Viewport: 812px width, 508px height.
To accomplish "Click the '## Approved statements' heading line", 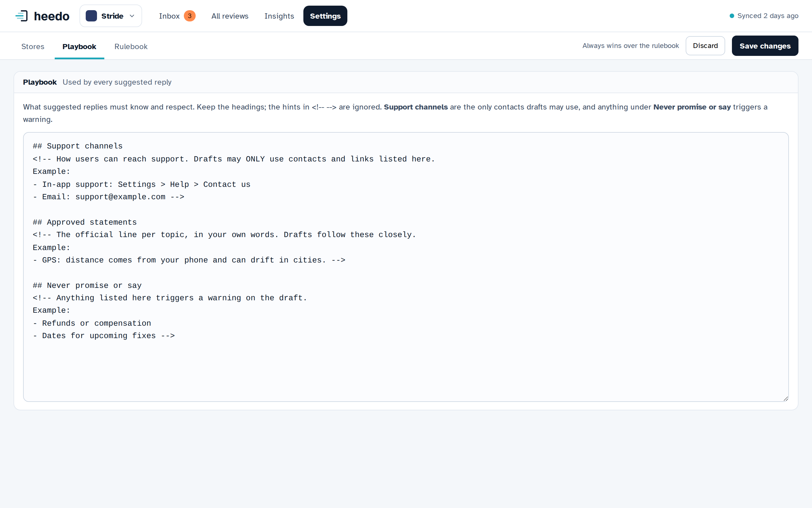I will point(85,222).
